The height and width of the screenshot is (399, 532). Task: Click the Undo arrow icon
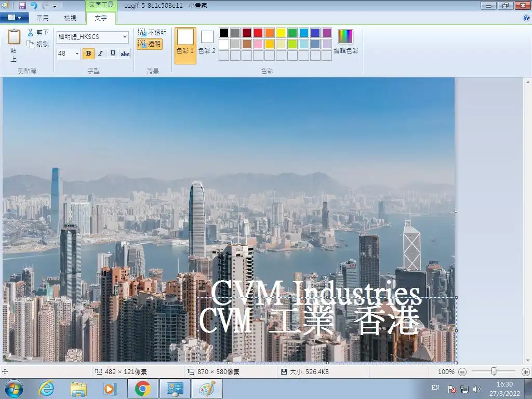point(34,5)
